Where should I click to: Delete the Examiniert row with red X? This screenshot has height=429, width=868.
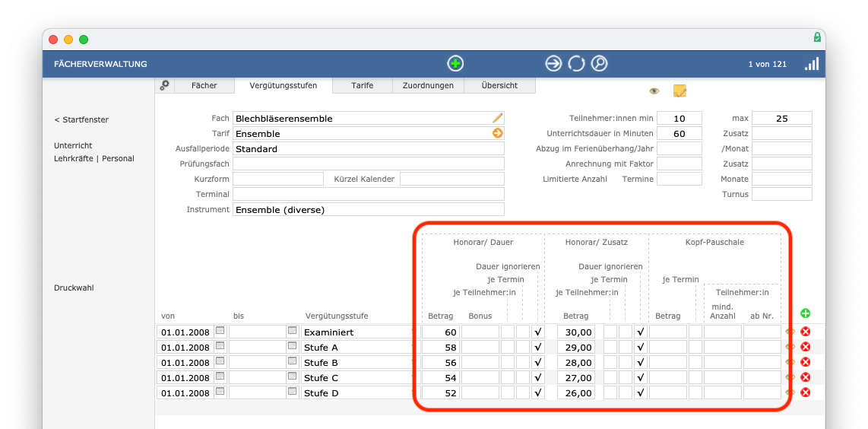pyautogui.click(x=806, y=332)
